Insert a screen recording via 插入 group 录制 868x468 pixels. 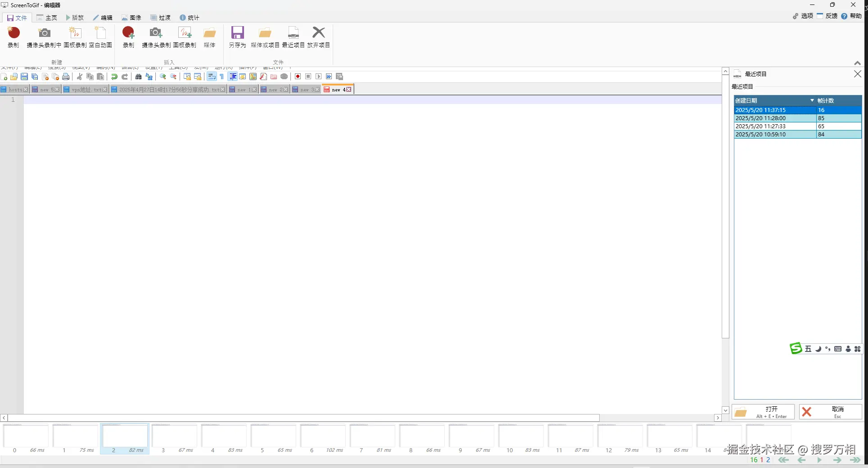(x=128, y=37)
